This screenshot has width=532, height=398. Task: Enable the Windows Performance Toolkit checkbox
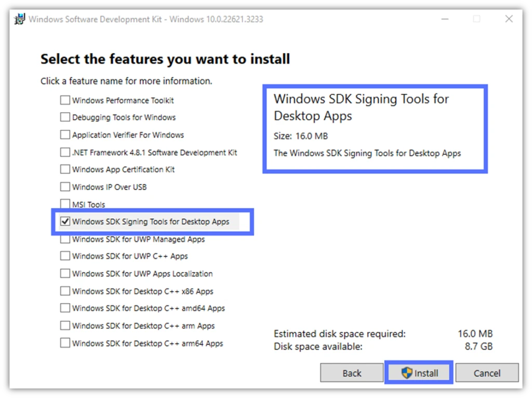(x=65, y=100)
